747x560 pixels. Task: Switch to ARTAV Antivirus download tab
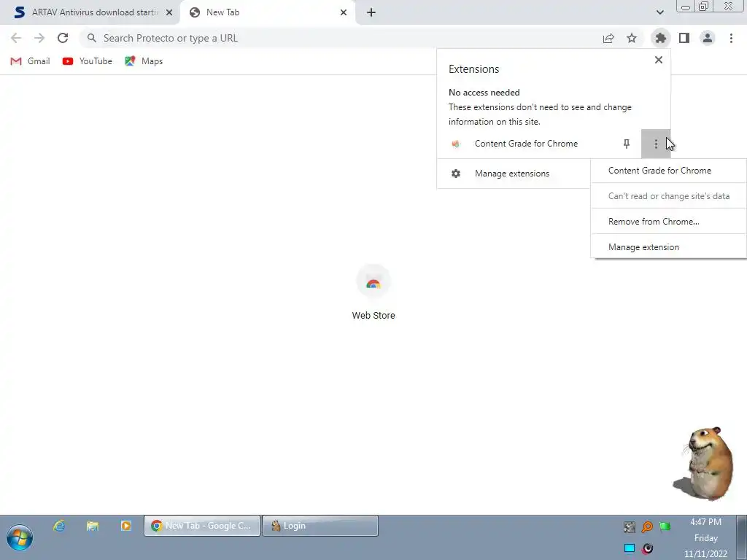(x=90, y=12)
